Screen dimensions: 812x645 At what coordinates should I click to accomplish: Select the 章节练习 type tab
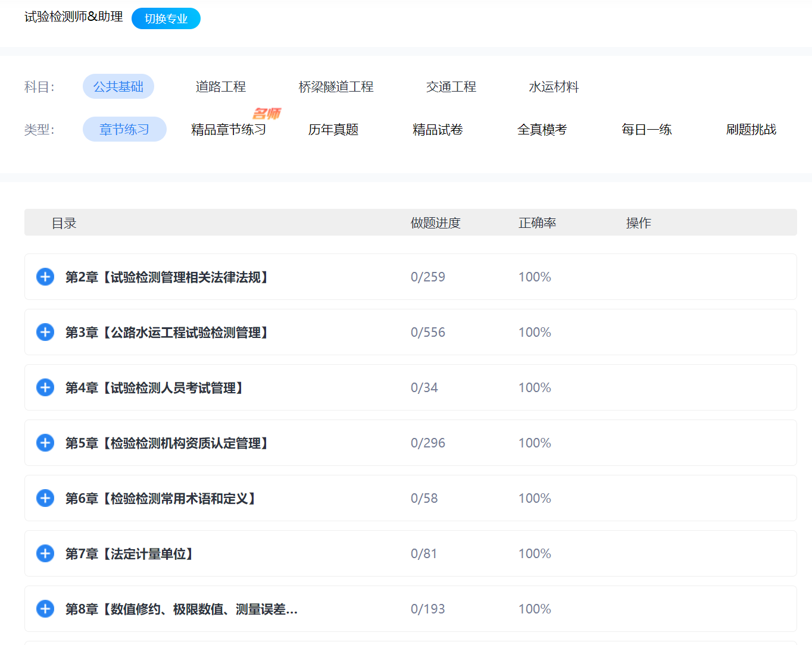pos(124,129)
